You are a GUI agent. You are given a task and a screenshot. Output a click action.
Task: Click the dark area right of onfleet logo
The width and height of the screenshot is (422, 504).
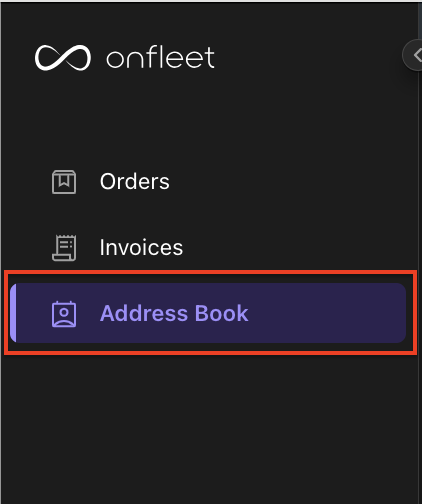(307, 58)
